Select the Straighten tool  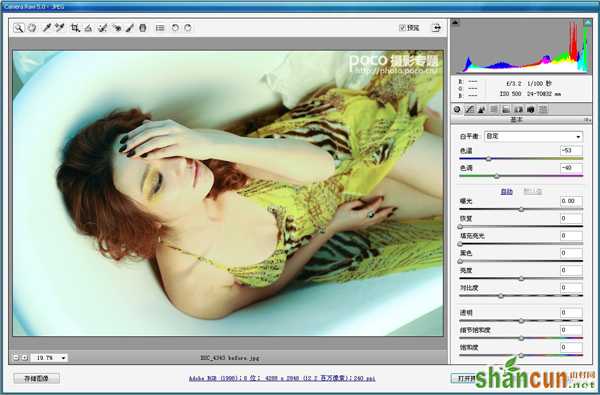click(x=88, y=28)
